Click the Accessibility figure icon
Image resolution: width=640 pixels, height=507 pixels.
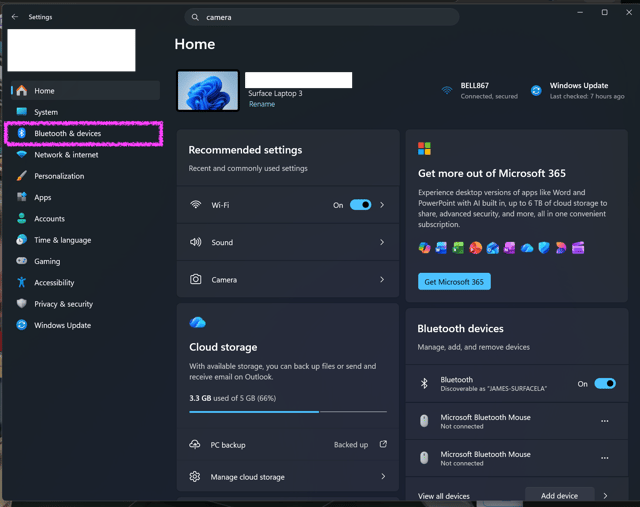pos(22,282)
